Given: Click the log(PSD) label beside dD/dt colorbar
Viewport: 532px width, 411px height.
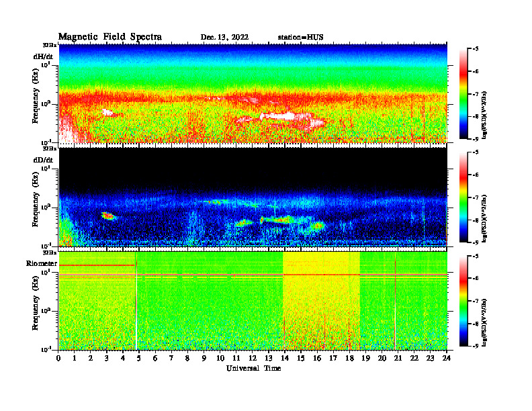Looking at the screenshot, I should pos(485,218).
